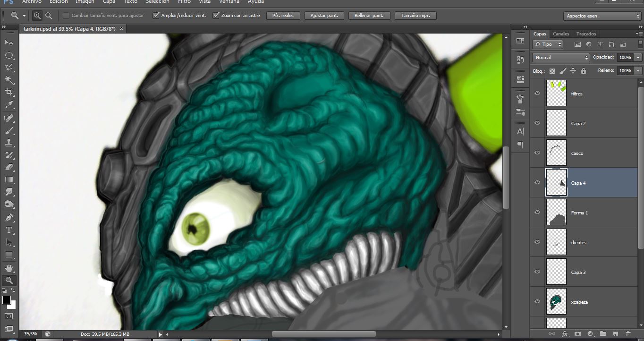Image resolution: width=644 pixels, height=341 pixels.
Task: Click the Capa 4 layer thumbnail
Action: click(x=556, y=183)
